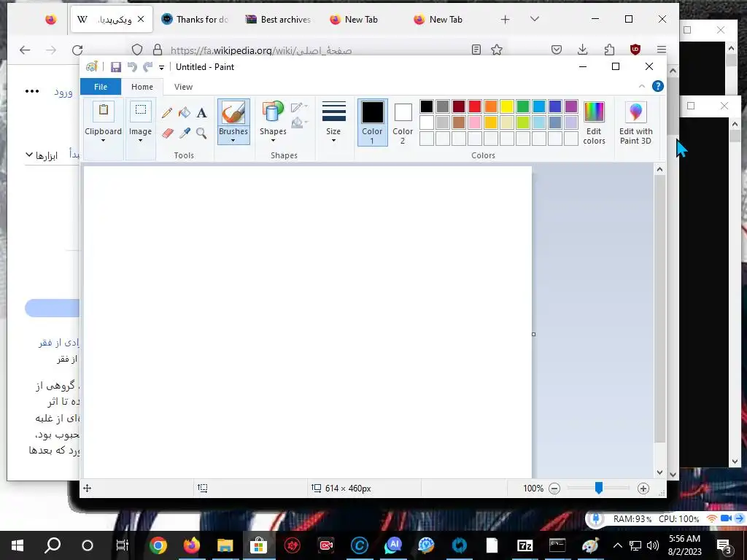The width and height of the screenshot is (747, 560).
Task: Switch to Thanks for downloading Firefox tab
Action: click(195, 20)
